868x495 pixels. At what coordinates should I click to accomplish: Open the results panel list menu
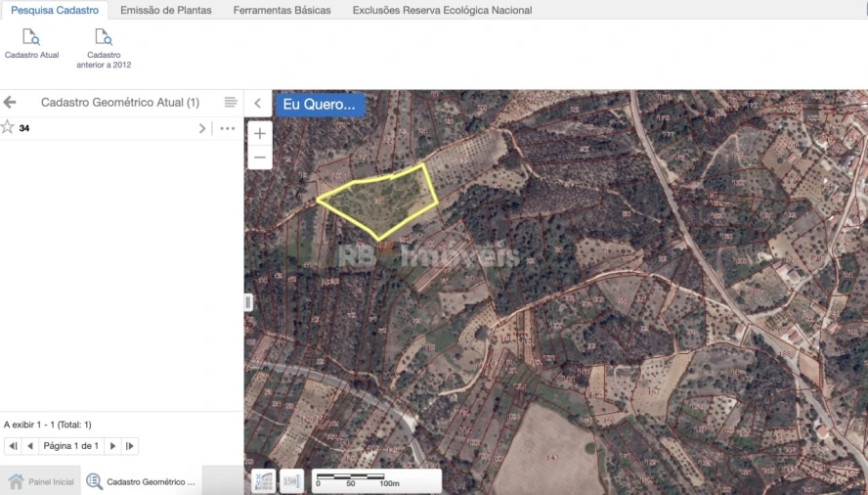coord(231,103)
